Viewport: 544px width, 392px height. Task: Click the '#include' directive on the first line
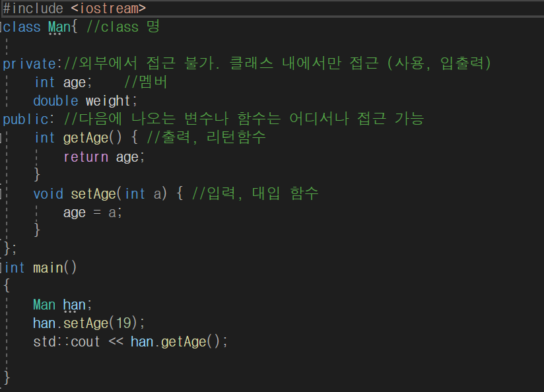pos(33,9)
